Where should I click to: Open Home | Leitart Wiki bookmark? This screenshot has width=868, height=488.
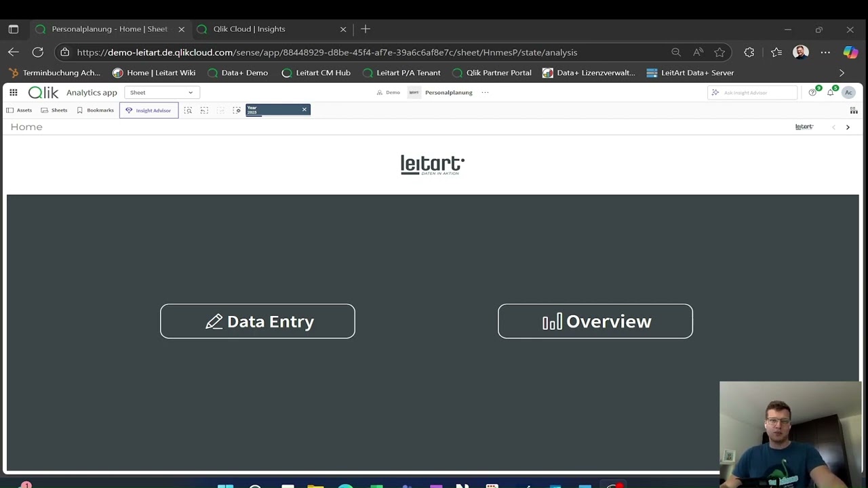click(x=154, y=73)
